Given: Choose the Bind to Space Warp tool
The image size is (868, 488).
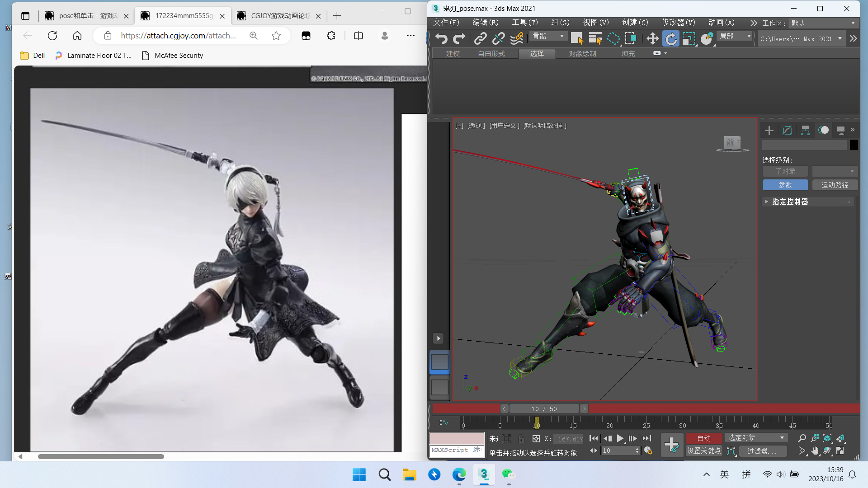Looking at the screenshot, I should point(516,38).
